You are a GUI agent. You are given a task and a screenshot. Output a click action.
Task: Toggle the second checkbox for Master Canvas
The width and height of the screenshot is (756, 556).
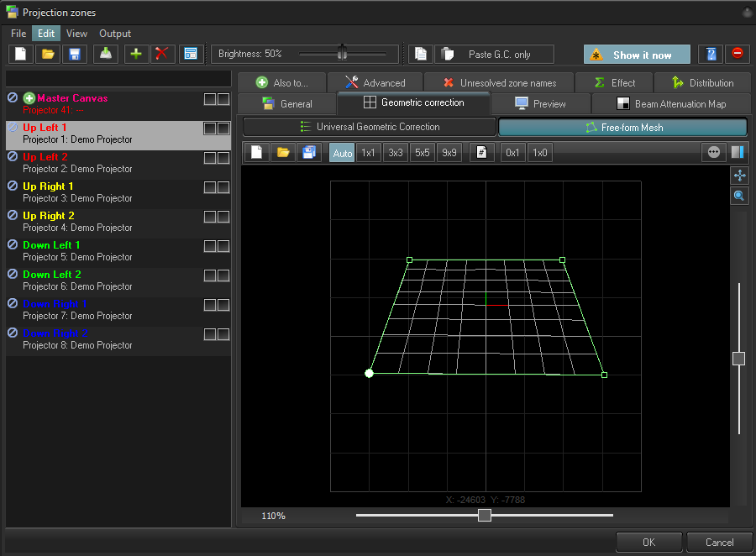tap(223, 99)
